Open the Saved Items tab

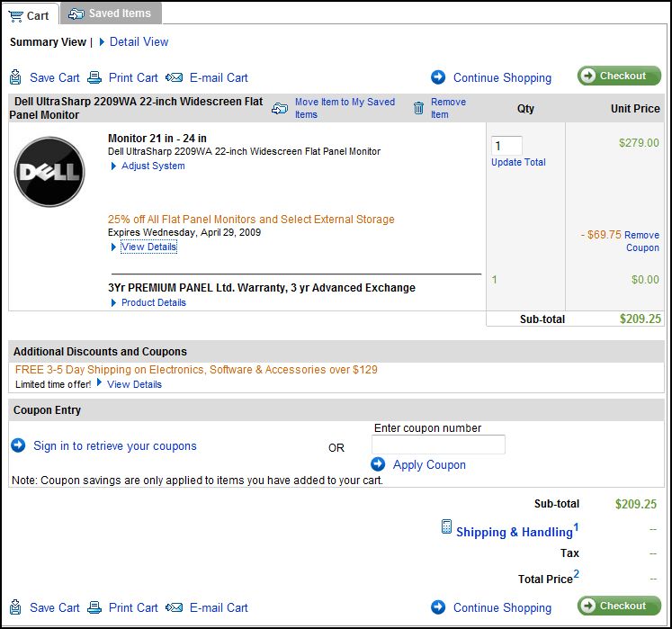(111, 13)
